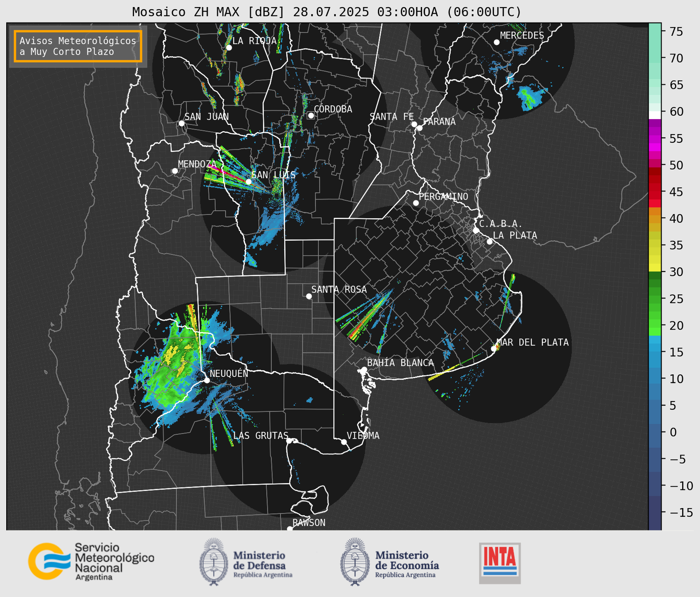The width and height of the screenshot is (700, 597).
Task: Click the LA RIOJA city marker dot
Action: coord(229,48)
